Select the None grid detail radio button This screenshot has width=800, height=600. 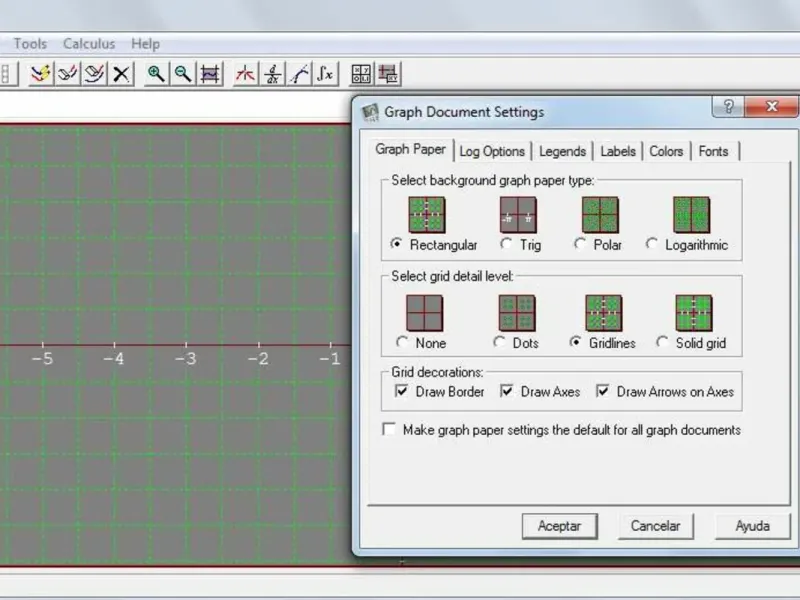[402, 342]
